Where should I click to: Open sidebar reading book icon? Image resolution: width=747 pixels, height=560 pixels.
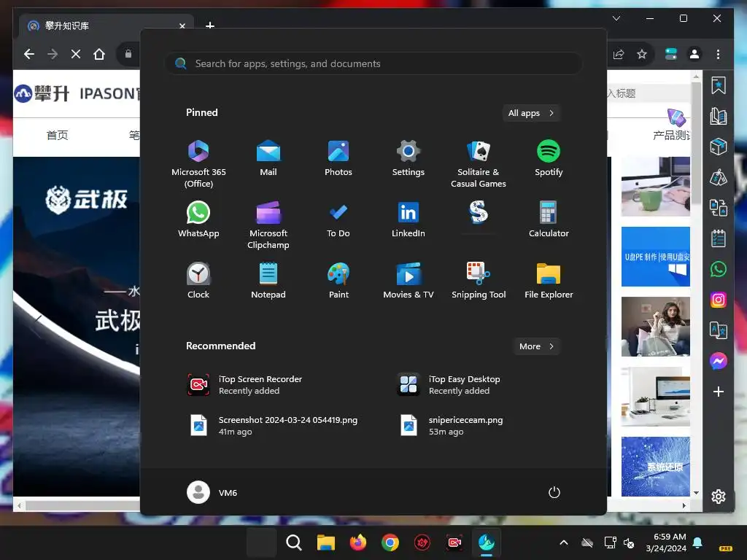point(719,116)
